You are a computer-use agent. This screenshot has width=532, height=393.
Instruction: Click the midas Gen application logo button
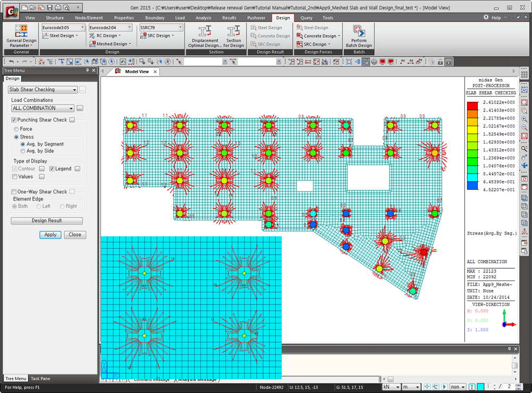click(12, 12)
